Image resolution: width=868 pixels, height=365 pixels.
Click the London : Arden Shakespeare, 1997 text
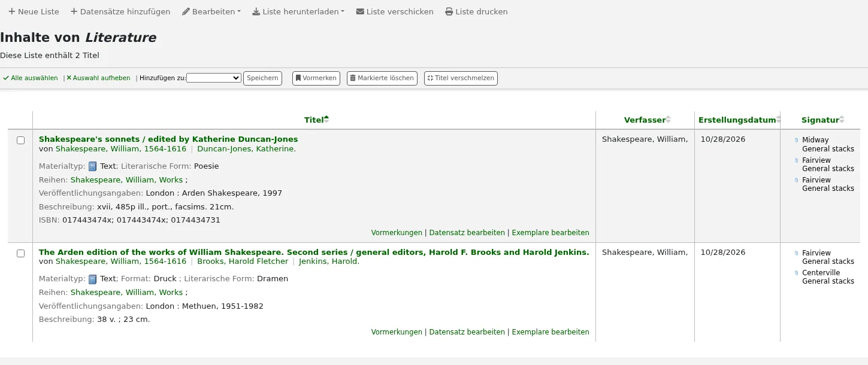point(214,193)
